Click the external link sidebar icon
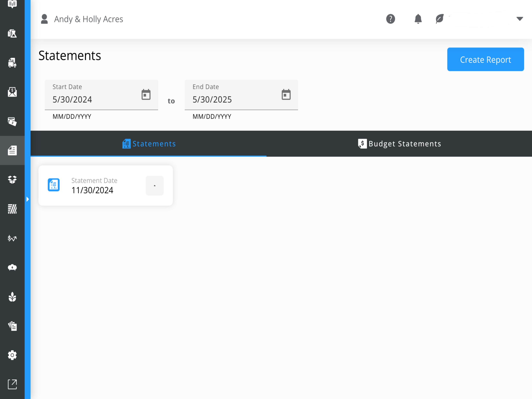 click(12, 384)
